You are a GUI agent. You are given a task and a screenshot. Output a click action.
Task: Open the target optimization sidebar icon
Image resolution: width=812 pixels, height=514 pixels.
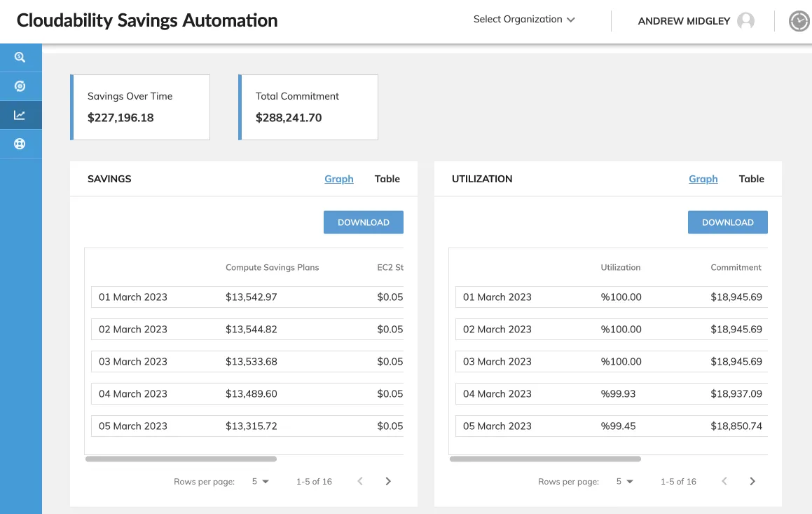coord(20,86)
